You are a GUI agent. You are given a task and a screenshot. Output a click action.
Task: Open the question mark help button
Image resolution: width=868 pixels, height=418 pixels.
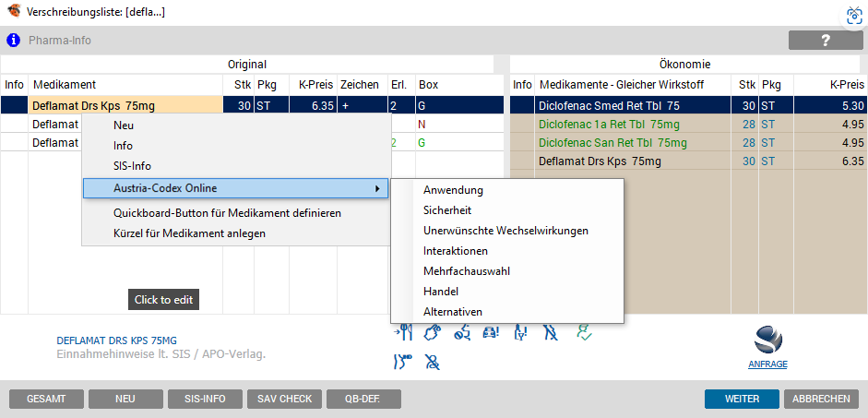point(826,41)
